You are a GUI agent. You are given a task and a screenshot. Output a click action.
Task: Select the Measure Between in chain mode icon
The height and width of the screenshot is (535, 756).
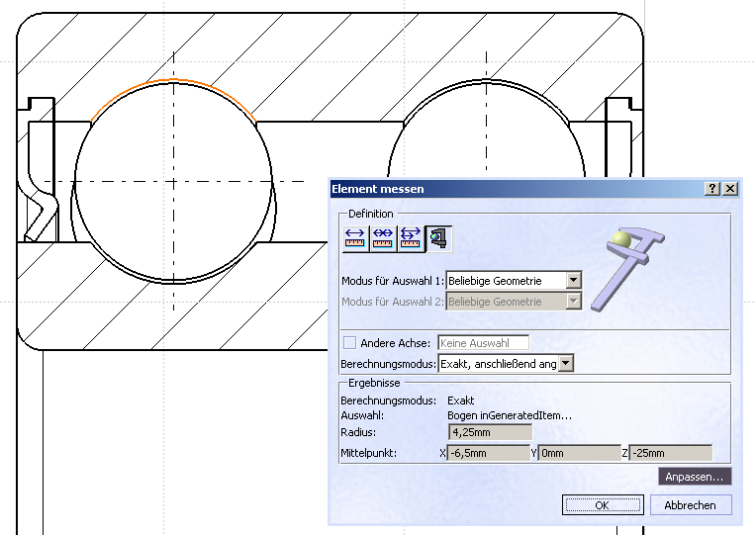pos(383,239)
